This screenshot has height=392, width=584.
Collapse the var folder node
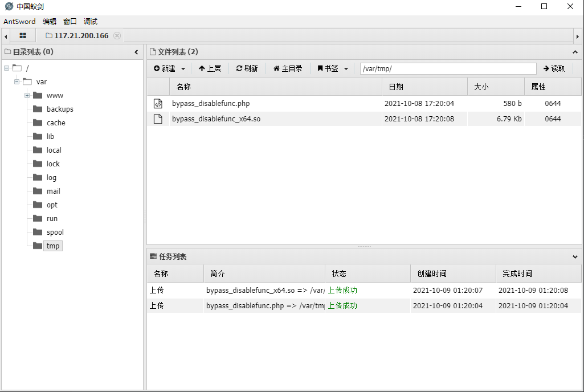click(x=17, y=81)
